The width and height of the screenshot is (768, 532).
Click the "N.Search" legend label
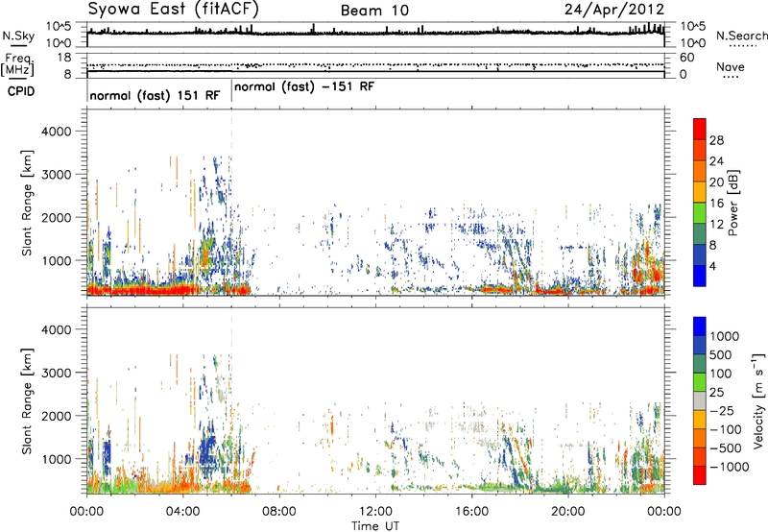pos(741,36)
